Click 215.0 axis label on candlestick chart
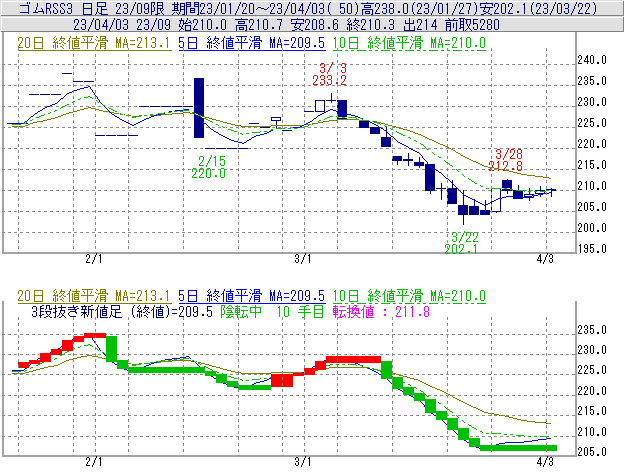Image resolution: width=624 pixels, height=475 pixels. (x=592, y=165)
